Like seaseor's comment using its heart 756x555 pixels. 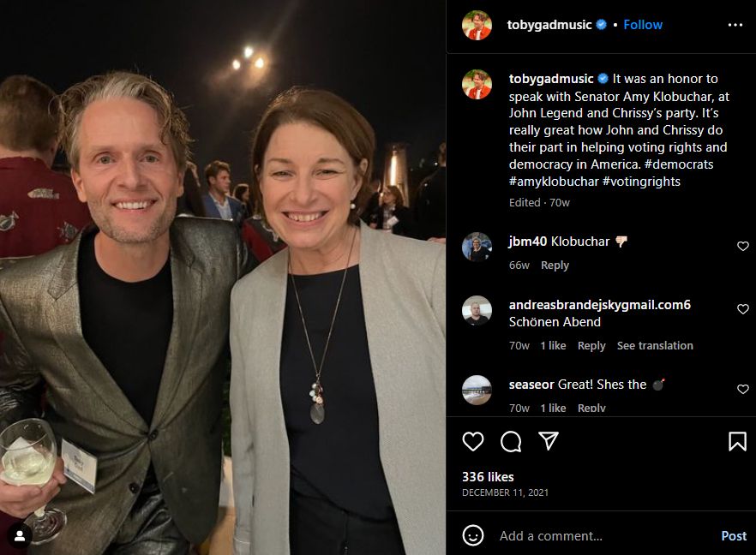(x=742, y=388)
